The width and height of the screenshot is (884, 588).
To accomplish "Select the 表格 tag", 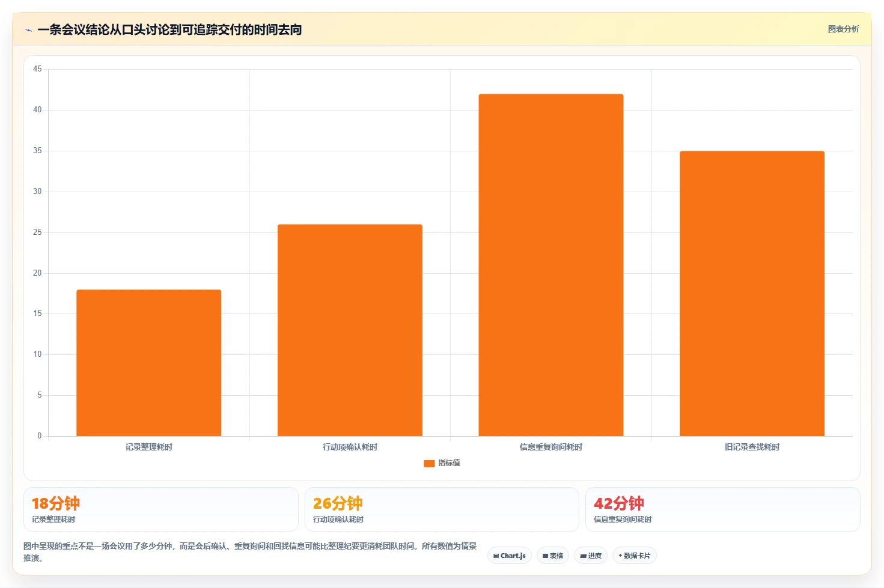I will tap(553, 556).
